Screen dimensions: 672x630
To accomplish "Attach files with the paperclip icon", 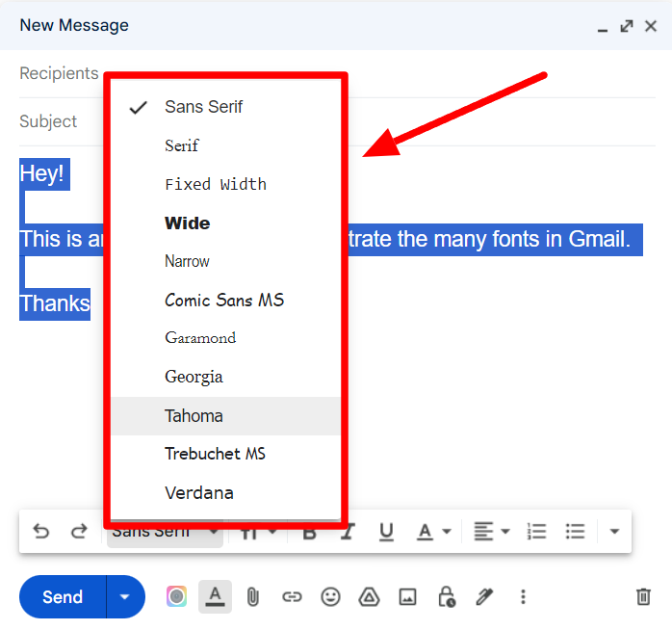I will [253, 597].
